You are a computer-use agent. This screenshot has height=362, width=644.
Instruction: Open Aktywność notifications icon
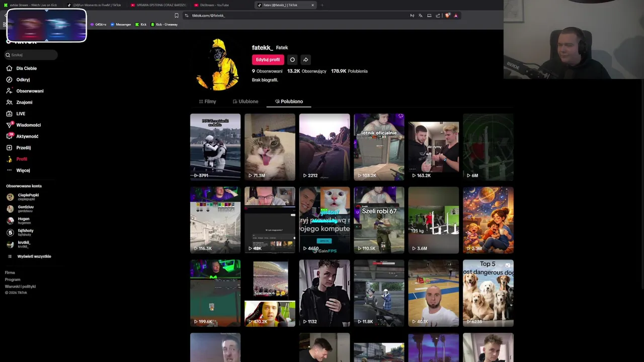9,136
